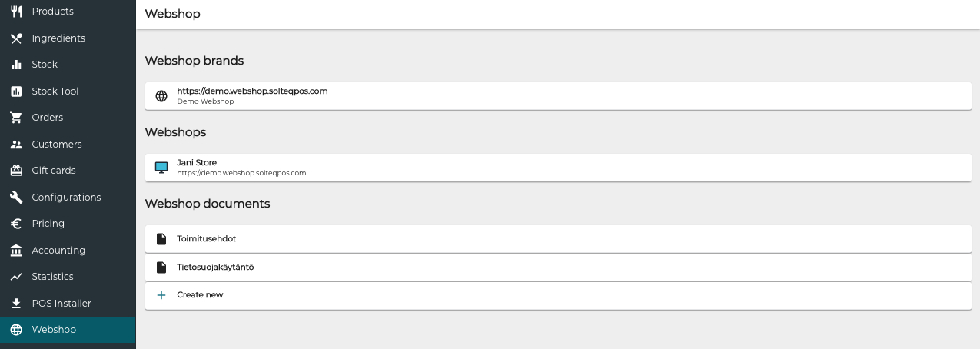980x349 pixels.
Task: Click the Ingredients utensils icon
Action: point(16,38)
